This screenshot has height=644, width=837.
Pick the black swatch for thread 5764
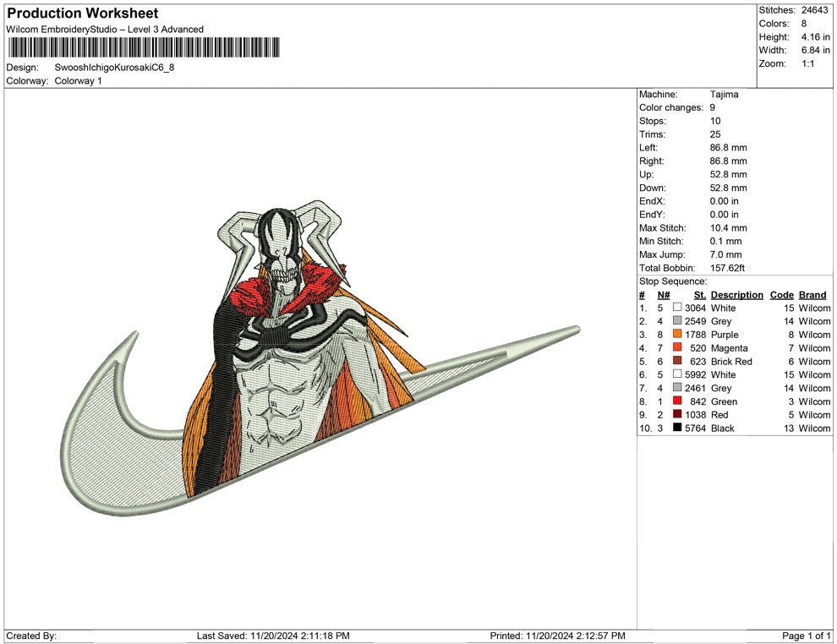coord(677,428)
